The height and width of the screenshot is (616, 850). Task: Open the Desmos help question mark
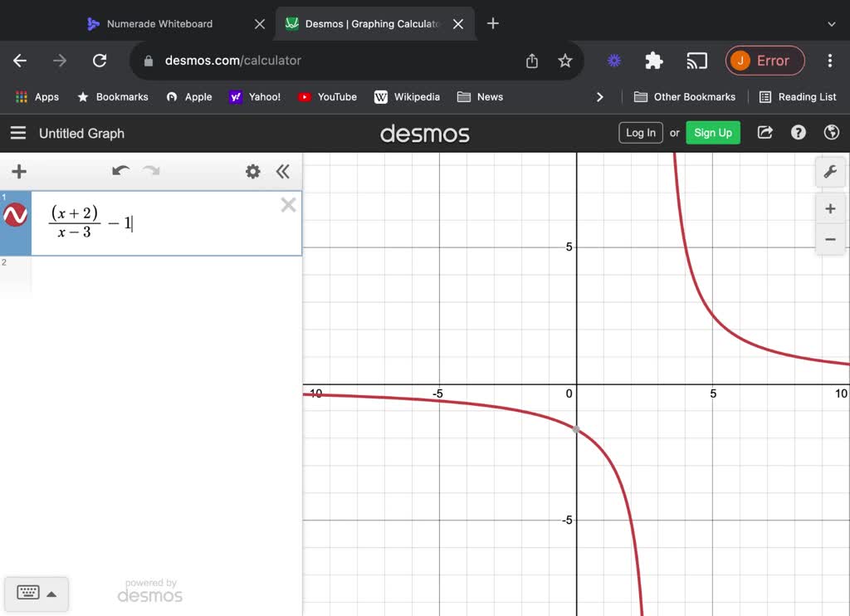(798, 132)
